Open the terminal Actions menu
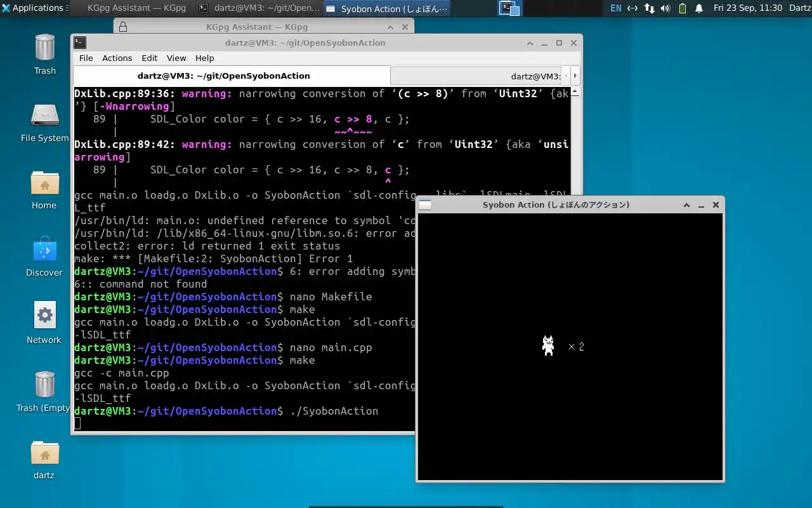Image resolution: width=812 pixels, height=508 pixels. (117, 58)
